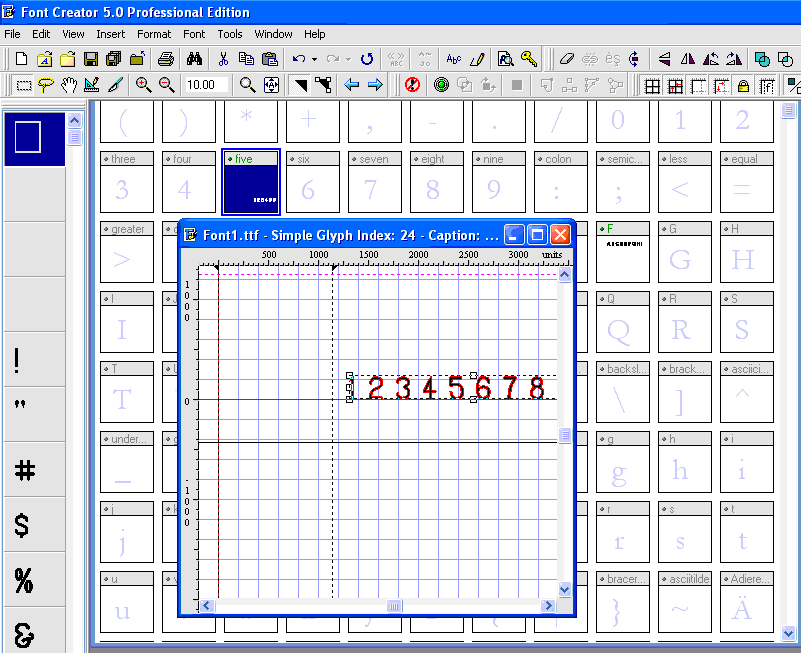Flip the glyph horizontally
The image size is (801, 653).
coord(688,59)
